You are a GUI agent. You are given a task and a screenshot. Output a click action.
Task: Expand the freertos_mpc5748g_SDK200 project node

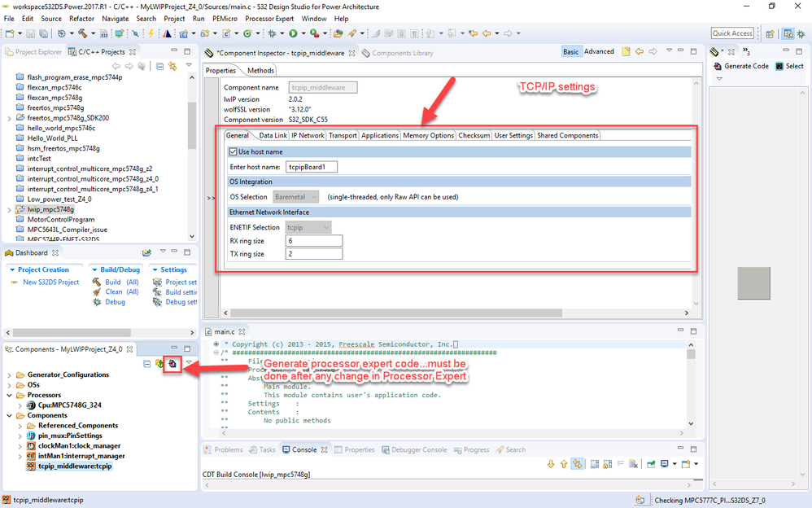click(9, 118)
